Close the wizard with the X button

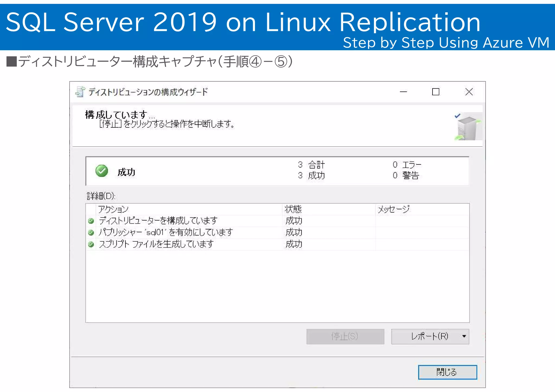pyautogui.click(x=469, y=92)
